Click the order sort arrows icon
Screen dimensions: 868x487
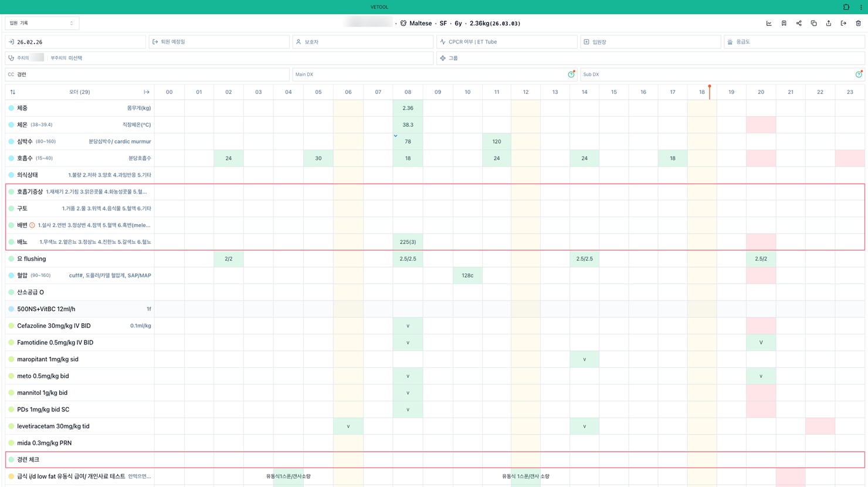click(x=13, y=92)
